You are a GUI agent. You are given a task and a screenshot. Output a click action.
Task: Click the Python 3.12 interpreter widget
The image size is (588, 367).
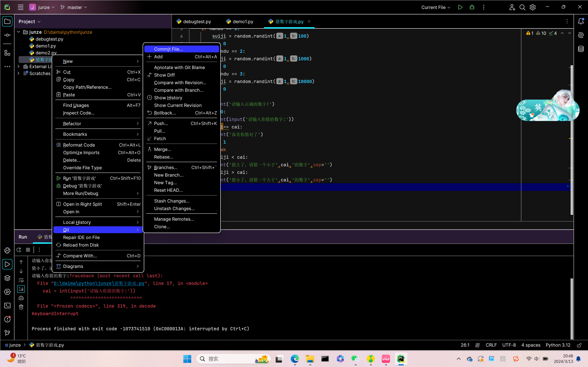pos(558,345)
